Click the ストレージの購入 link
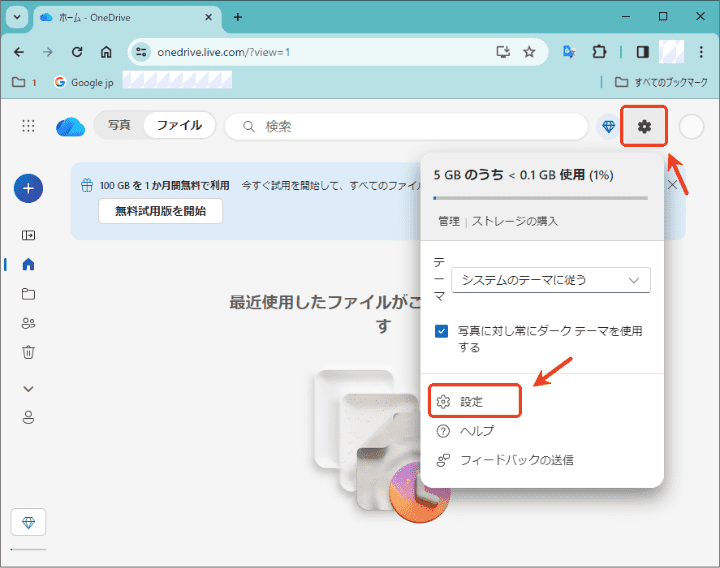 pos(515,221)
